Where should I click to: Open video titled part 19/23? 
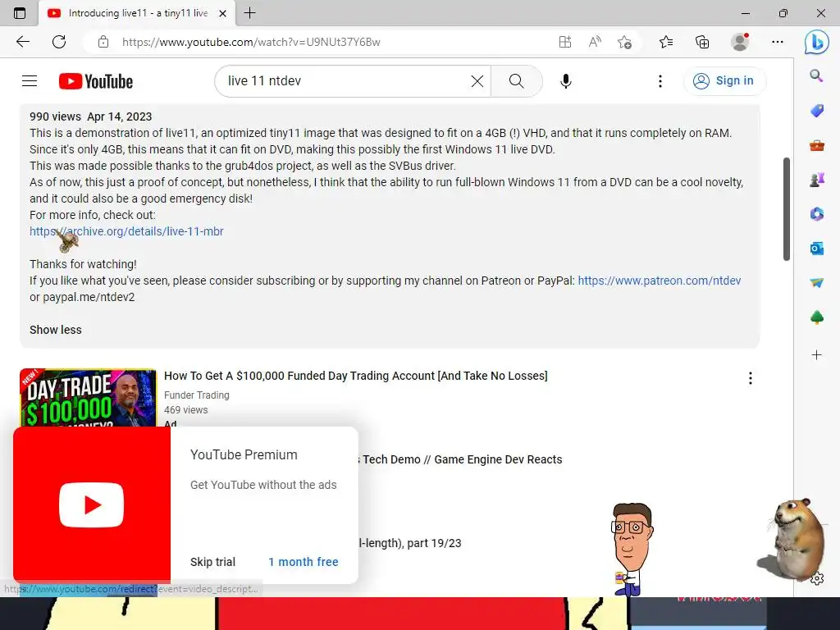click(410, 543)
